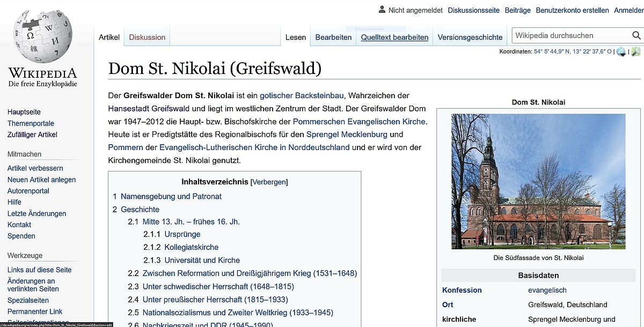Click 'evangelisch' value in infobox

547,290
